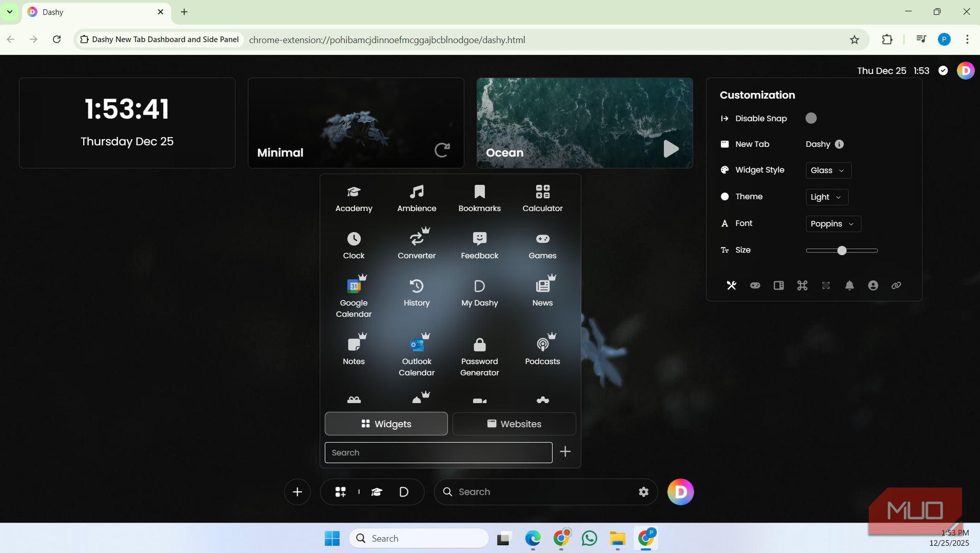The height and width of the screenshot is (553, 980).
Task: Click the New Tab Dashy info icon
Action: (x=839, y=144)
